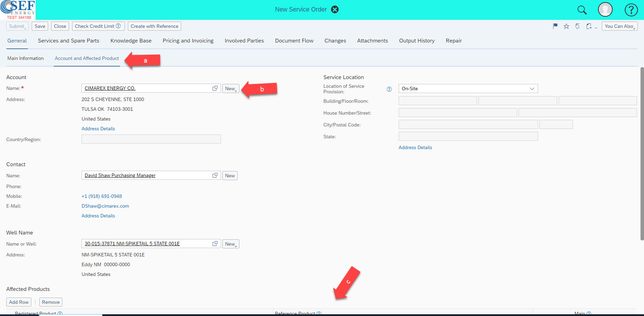Click New button next to Name or Well
This screenshot has height=316, width=644.
click(x=231, y=244)
